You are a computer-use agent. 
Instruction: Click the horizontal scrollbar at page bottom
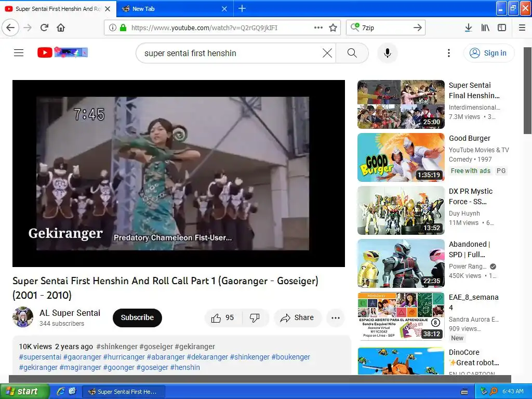tap(260, 379)
